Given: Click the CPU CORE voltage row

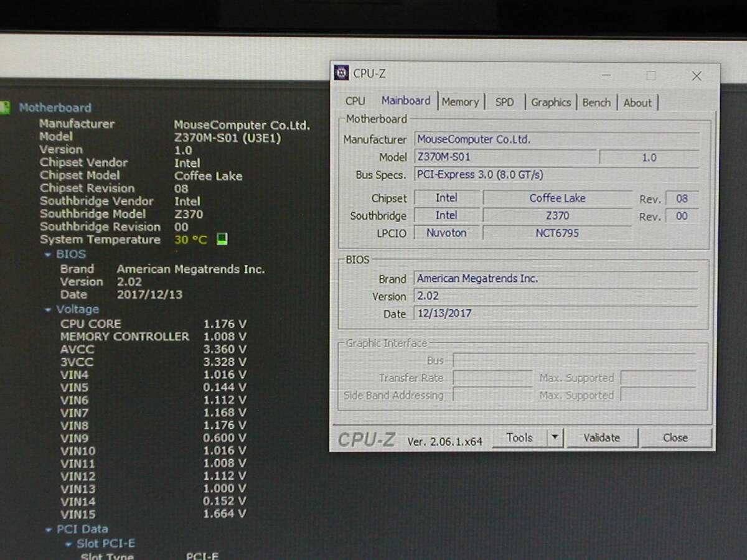Looking at the screenshot, I should click(x=153, y=324).
